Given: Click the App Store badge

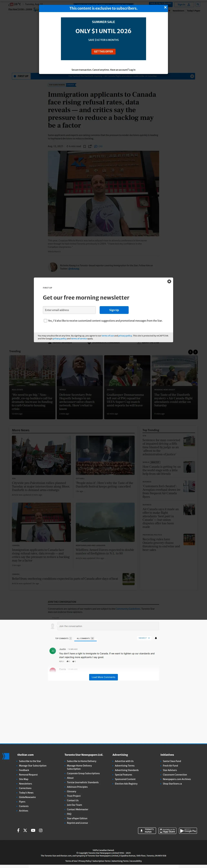Looking at the screenshot, I should pos(168,831).
